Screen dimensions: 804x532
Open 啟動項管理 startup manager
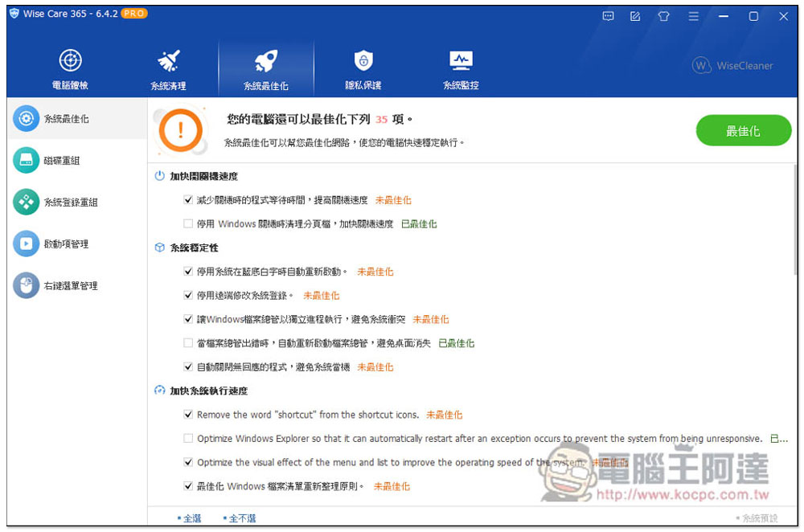tap(77, 244)
